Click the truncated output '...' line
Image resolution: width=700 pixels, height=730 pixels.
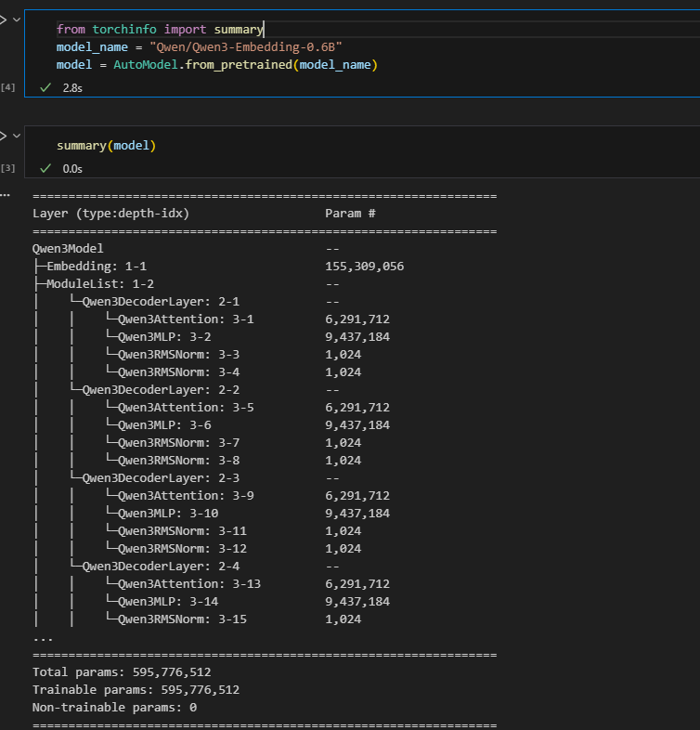[43, 640]
